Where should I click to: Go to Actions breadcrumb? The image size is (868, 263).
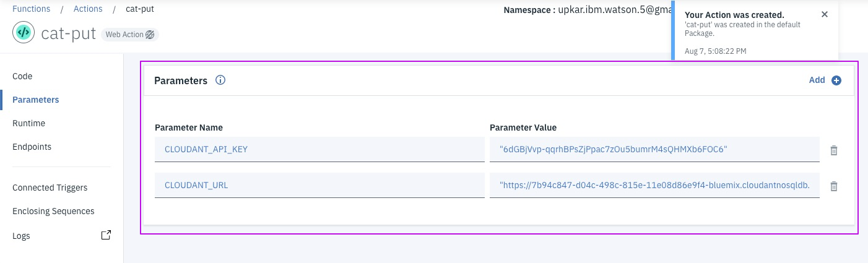(87, 9)
